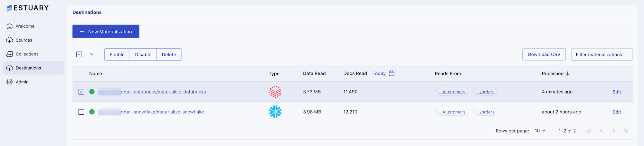The width and height of the screenshot is (644, 146).
Task: Click the Admin gear icon
Action: pos(10,82)
